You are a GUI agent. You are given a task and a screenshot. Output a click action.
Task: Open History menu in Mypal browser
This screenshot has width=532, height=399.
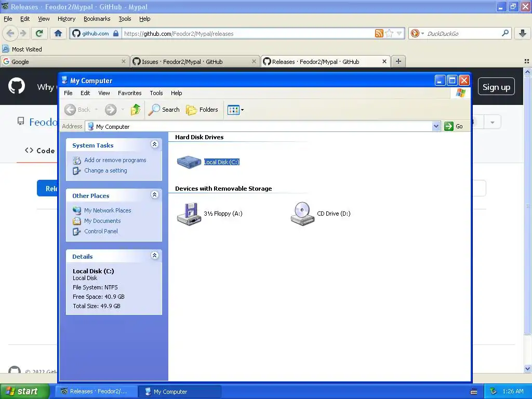pos(66,19)
